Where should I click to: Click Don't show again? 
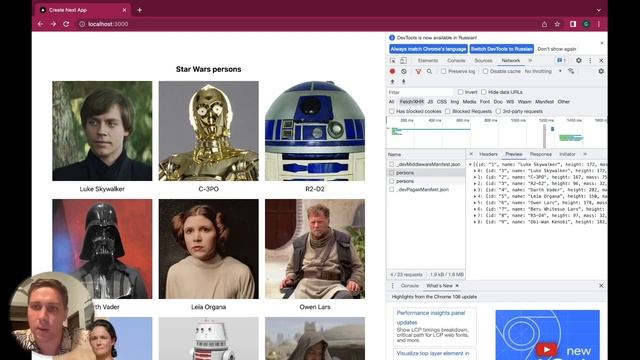557,49
